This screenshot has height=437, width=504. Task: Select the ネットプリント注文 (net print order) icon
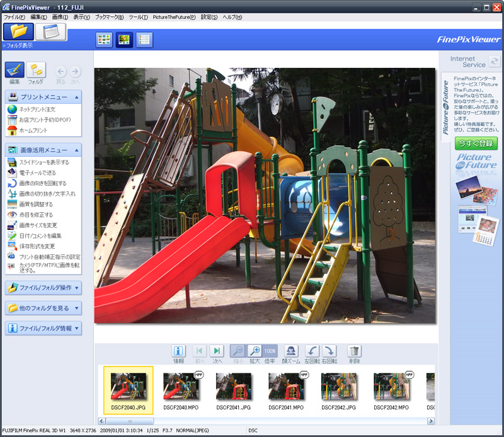pyautogui.click(x=40, y=109)
